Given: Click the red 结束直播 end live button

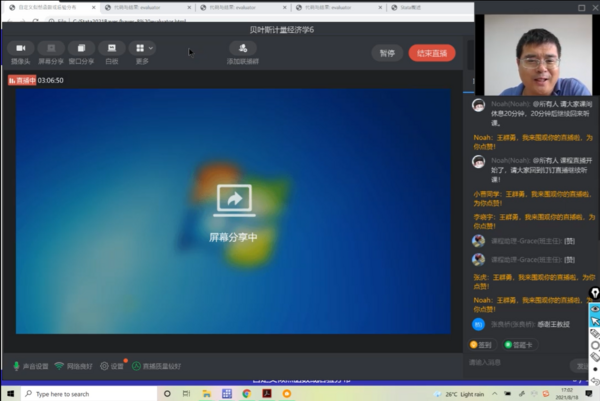Looking at the screenshot, I should tap(432, 53).
